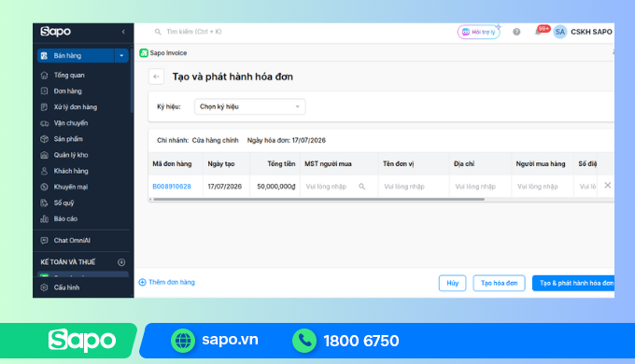Click the MST lookup magnifier icon

(x=362, y=187)
